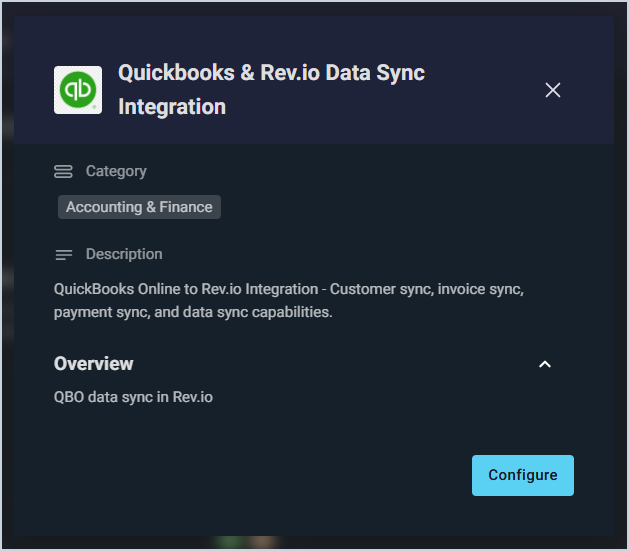Click the white "qb" letters inside logo
Image resolution: width=629 pixels, height=551 pixels.
pyautogui.click(x=77, y=88)
